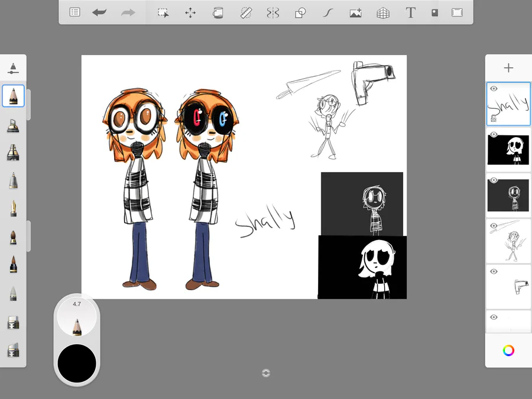Select the Technical Pen brush
Screen dimensions: 532x399
click(x=13, y=180)
